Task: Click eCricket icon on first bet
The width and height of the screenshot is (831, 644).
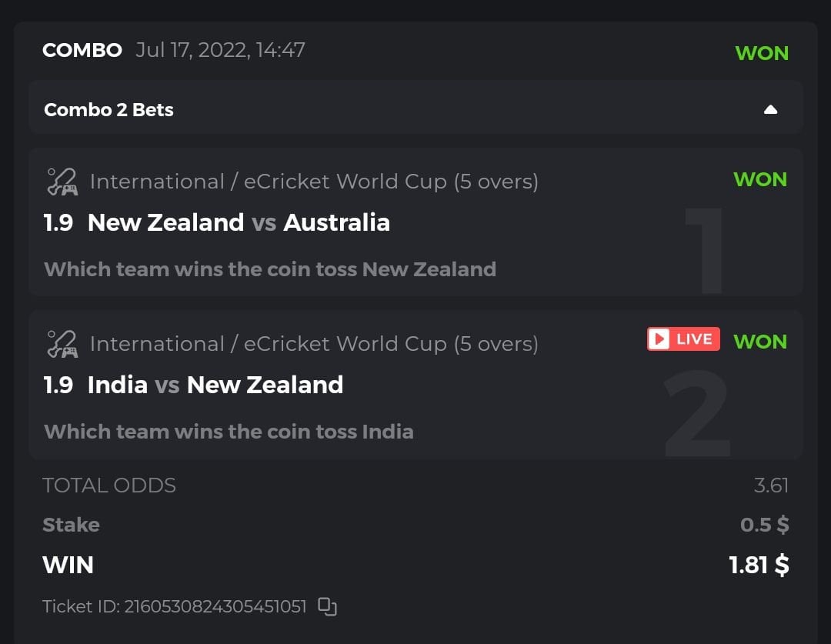Action: click(62, 182)
